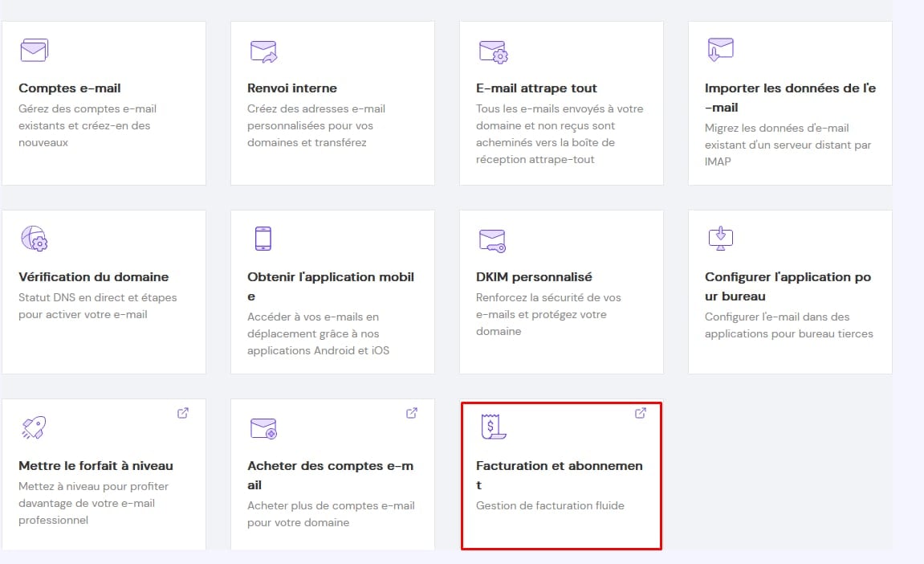This screenshot has width=924, height=564.
Task: Select the Renvoi interne heading
Action: [292, 88]
